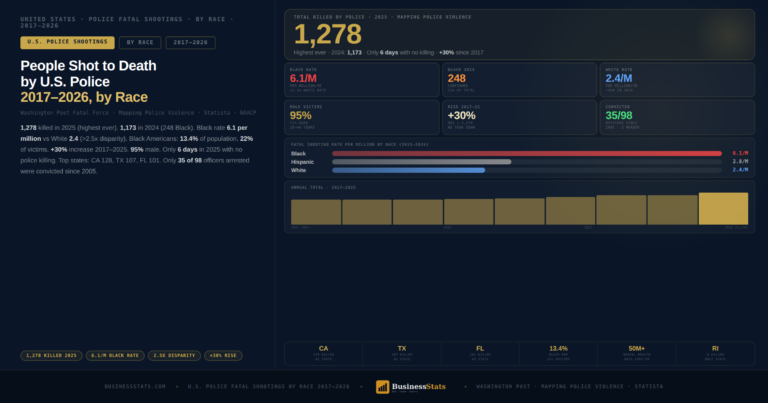768x403 pixels.
Task: Select the CA state tile
Action: click(x=323, y=354)
